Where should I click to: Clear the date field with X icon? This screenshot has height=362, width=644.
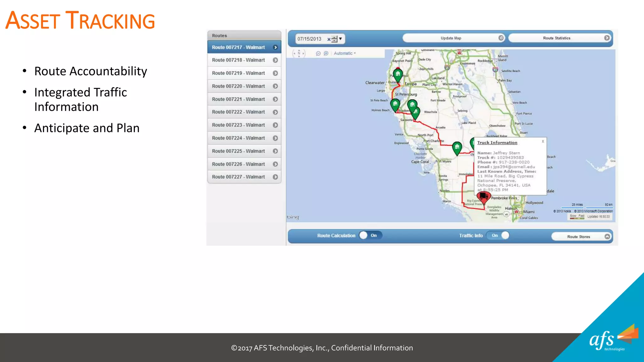[329, 39]
